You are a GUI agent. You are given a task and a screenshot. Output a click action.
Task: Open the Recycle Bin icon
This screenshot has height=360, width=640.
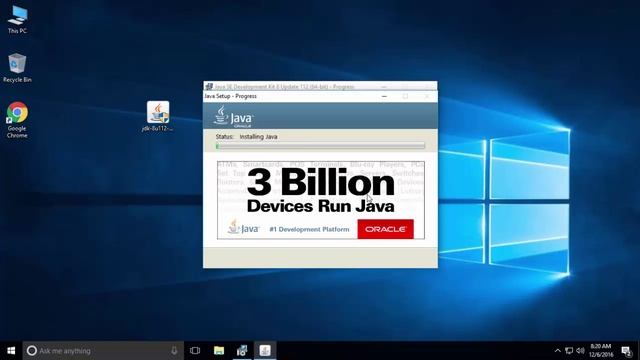tap(17, 68)
